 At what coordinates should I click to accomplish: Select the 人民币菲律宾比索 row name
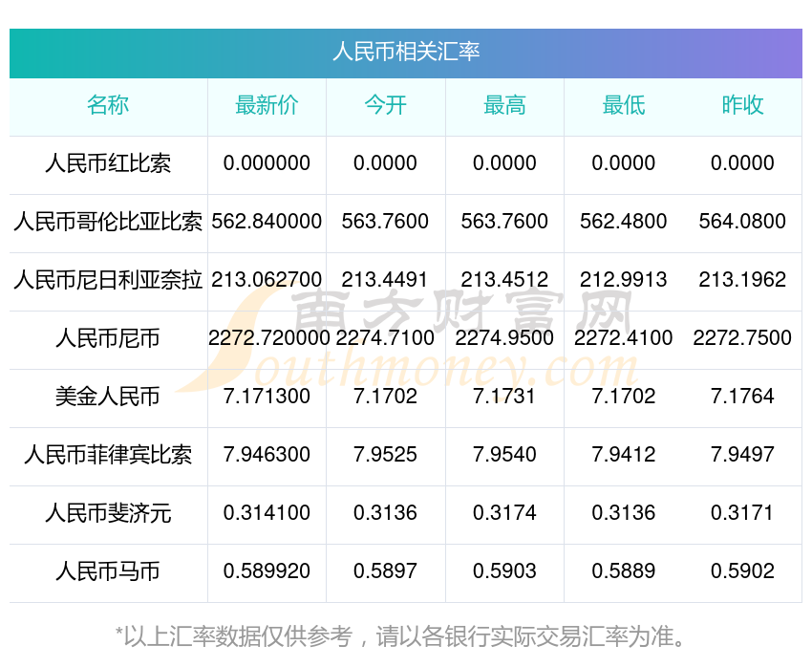pyautogui.click(x=108, y=455)
